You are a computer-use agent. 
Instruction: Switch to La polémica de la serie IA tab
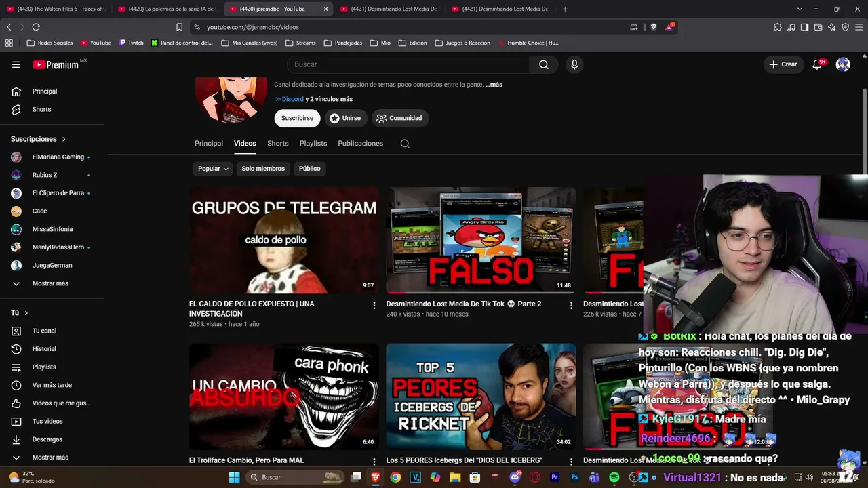tap(166, 9)
